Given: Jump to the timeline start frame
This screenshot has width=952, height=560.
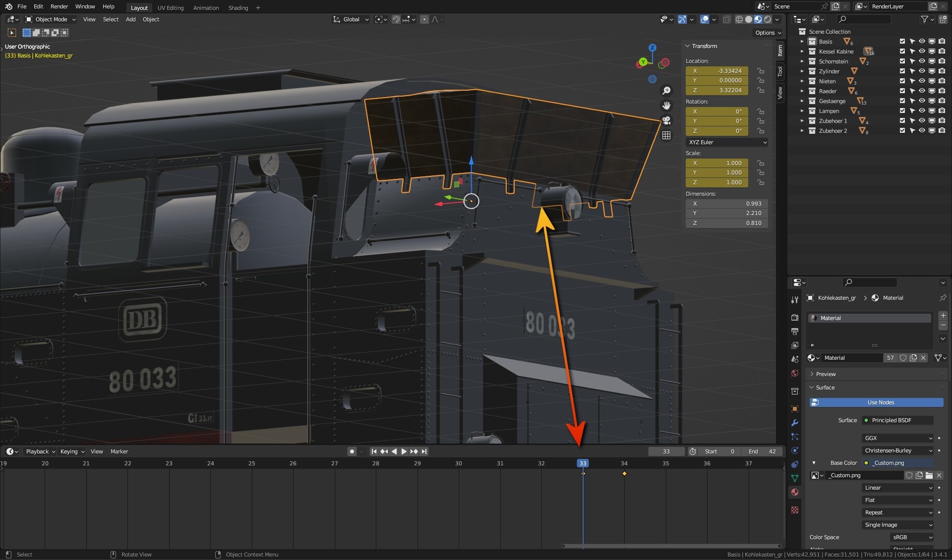Looking at the screenshot, I should (374, 452).
